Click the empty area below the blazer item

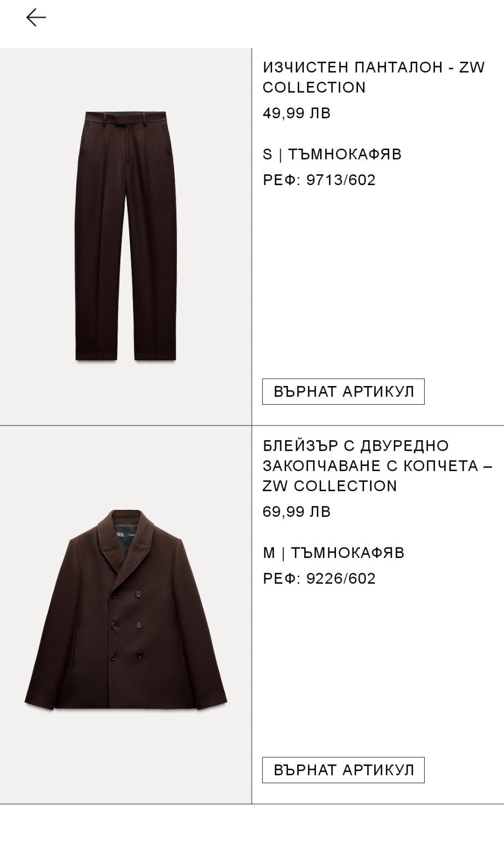(x=252, y=825)
